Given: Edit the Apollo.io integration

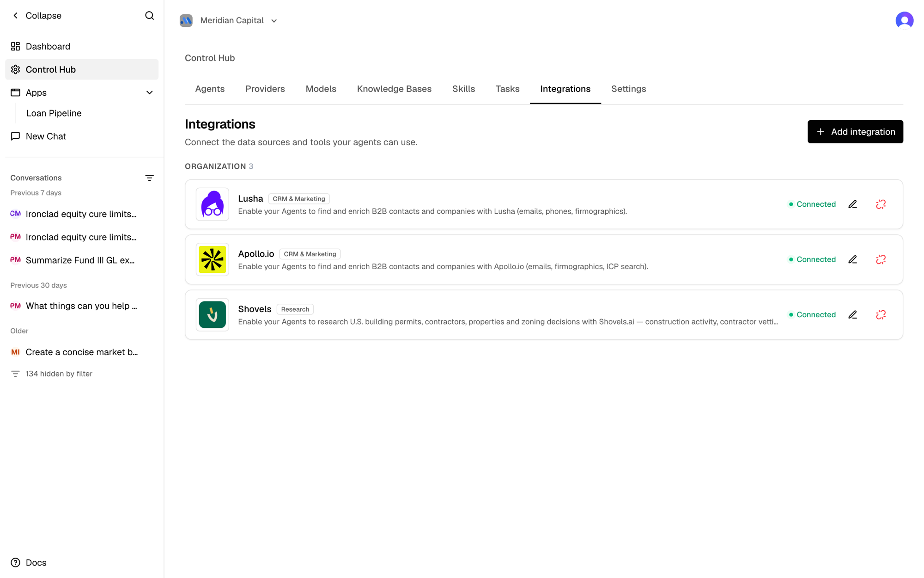Looking at the screenshot, I should coord(852,259).
